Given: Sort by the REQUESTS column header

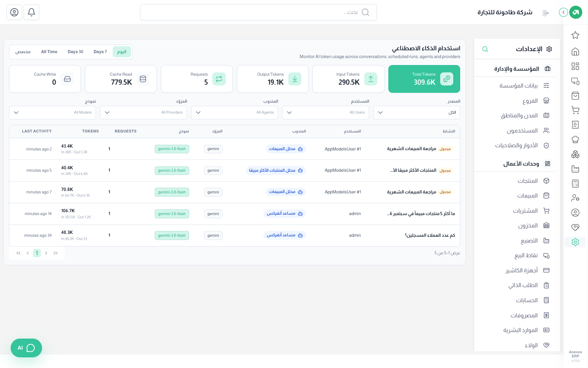Looking at the screenshot, I should [125, 131].
